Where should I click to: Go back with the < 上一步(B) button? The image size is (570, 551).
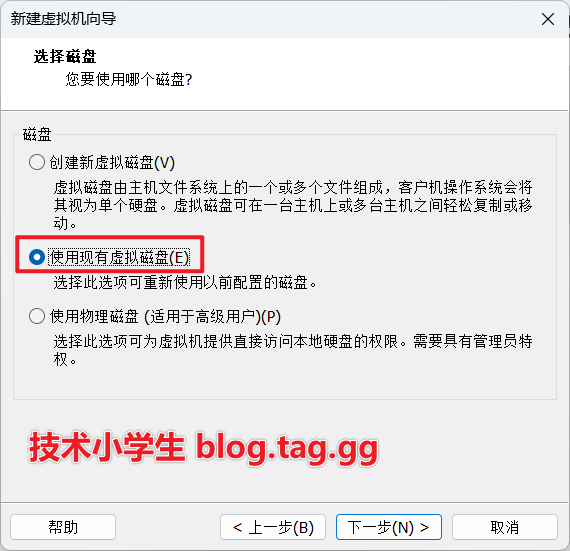[x=273, y=527]
